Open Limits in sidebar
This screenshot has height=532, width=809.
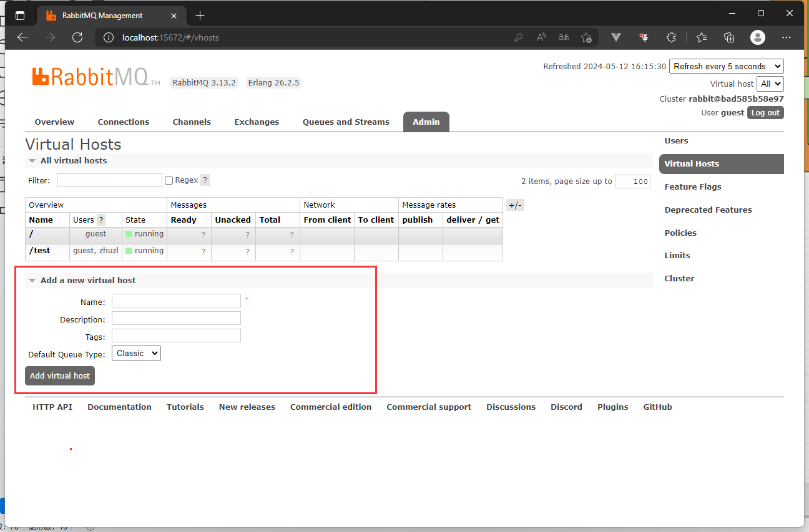(x=677, y=255)
